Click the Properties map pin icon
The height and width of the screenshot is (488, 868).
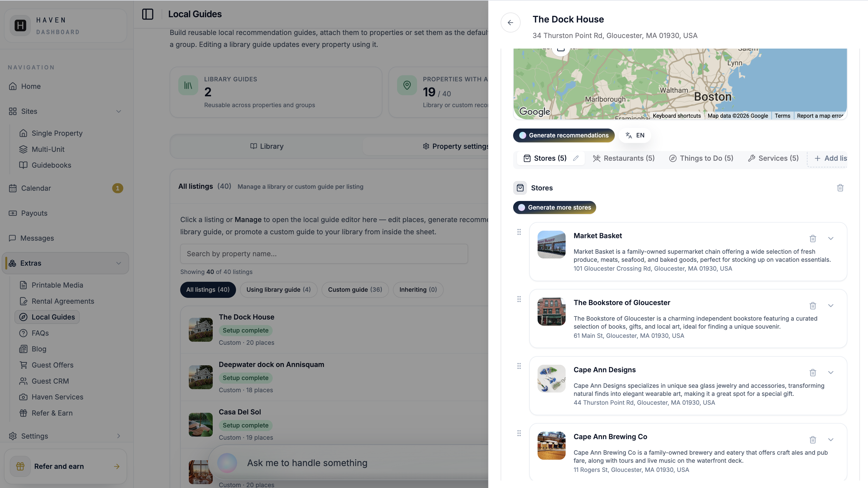click(x=407, y=85)
